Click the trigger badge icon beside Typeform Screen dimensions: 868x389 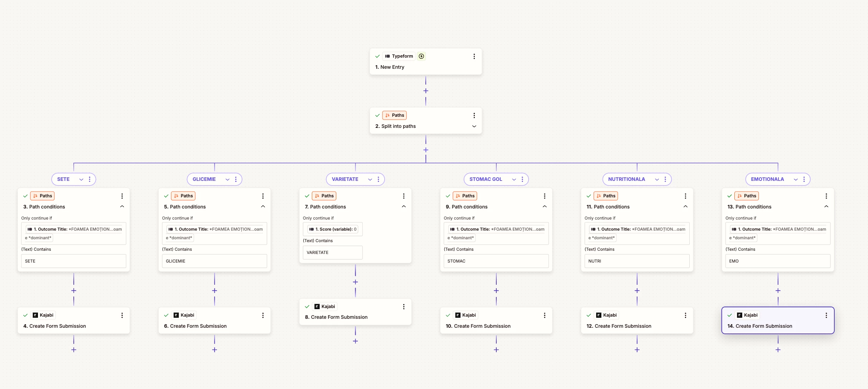(x=421, y=56)
